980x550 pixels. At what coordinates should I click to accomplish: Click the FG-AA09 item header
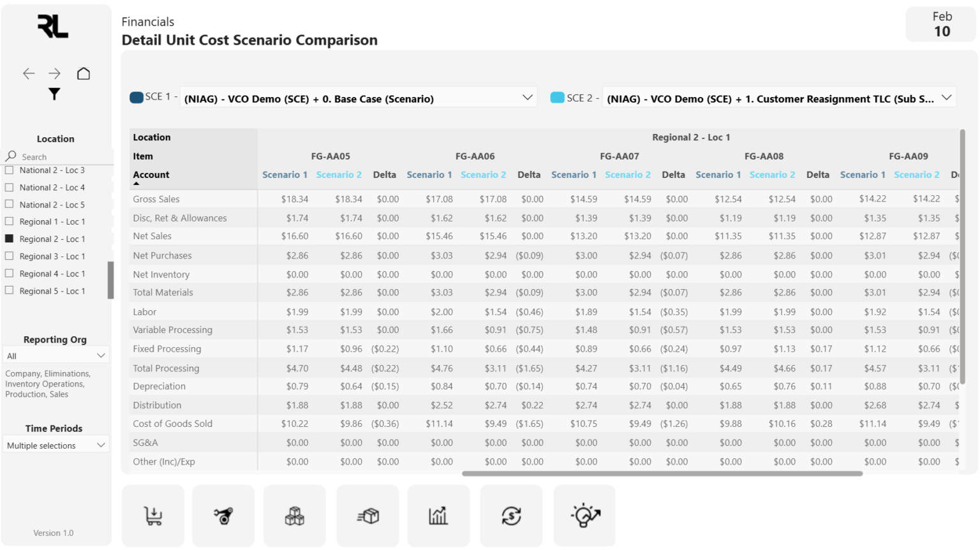[x=909, y=156]
